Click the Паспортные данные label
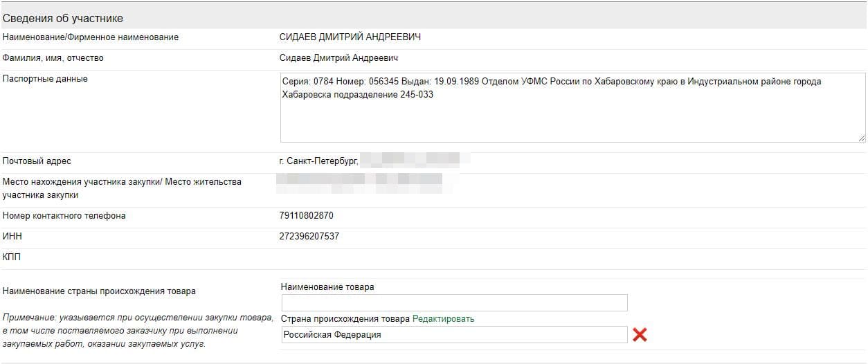 click(45, 79)
